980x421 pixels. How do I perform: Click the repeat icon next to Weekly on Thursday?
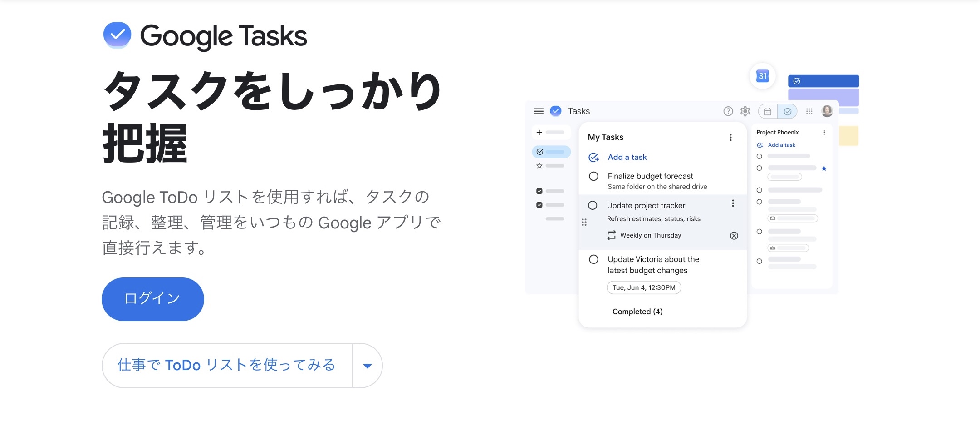coord(612,235)
